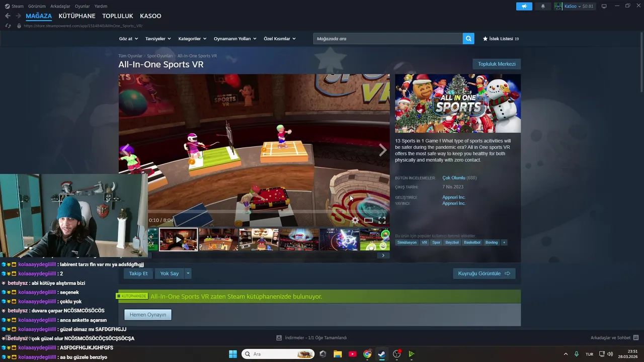Image resolution: width=644 pixels, height=362 pixels.
Task: Show next media with right arrow
Action: [382, 150]
